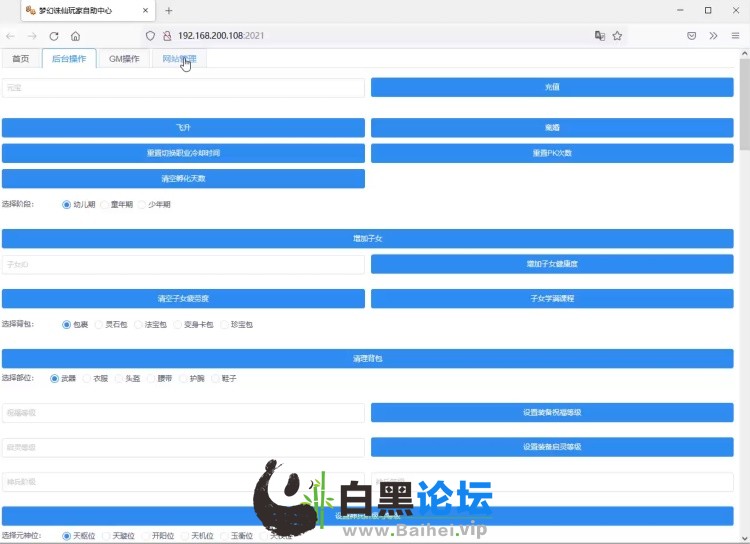
Task: Click the Pocket save icon
Action: [x=692, y=36]
